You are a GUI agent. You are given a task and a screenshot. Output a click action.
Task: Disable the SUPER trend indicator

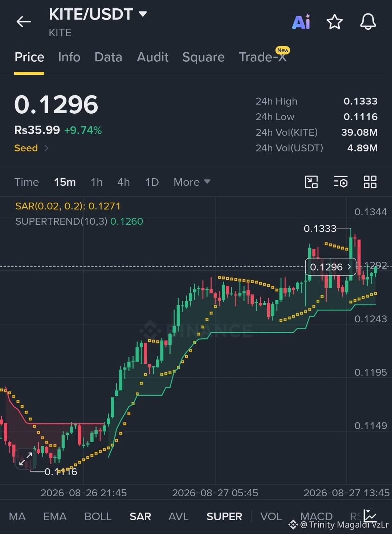(224, 516)
